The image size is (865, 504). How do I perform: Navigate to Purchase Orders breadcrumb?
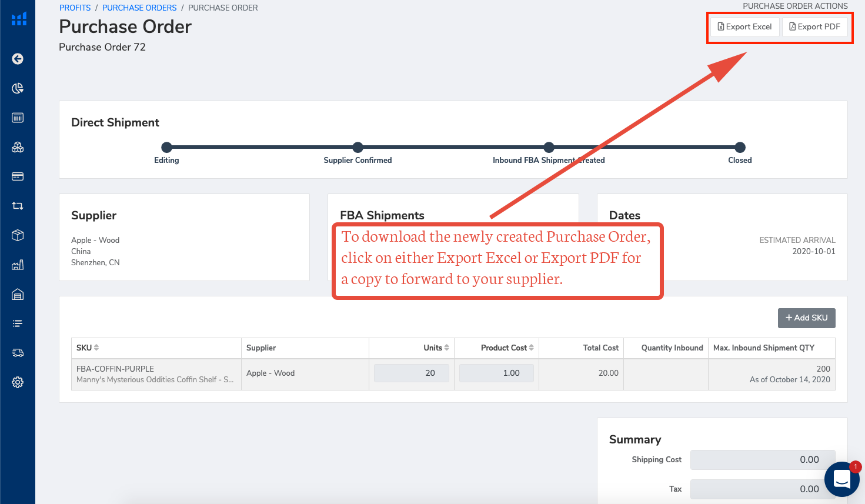pyautogui.click(x=139, y=8)
